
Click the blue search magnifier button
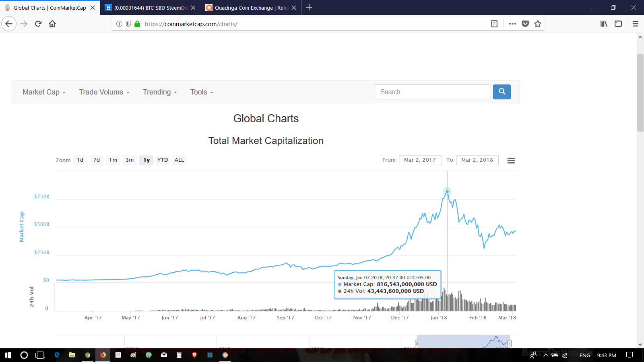pyautogui.click(x=502, y=92)
